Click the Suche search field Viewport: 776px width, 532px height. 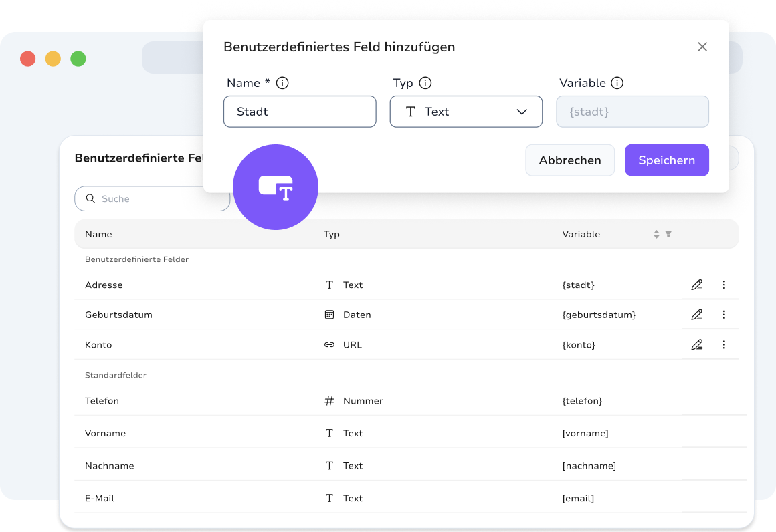coord(153,198)
